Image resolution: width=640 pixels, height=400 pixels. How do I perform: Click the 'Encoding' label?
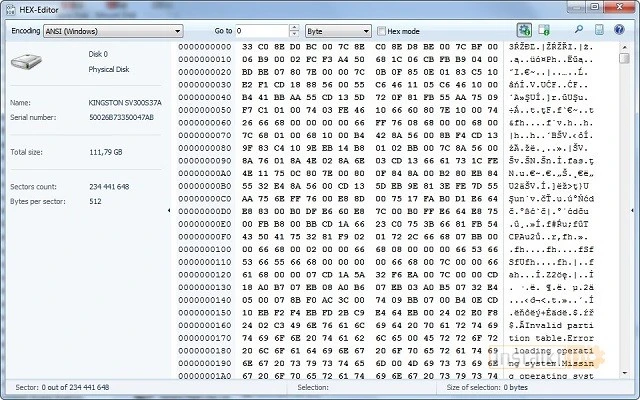(26, 31)
